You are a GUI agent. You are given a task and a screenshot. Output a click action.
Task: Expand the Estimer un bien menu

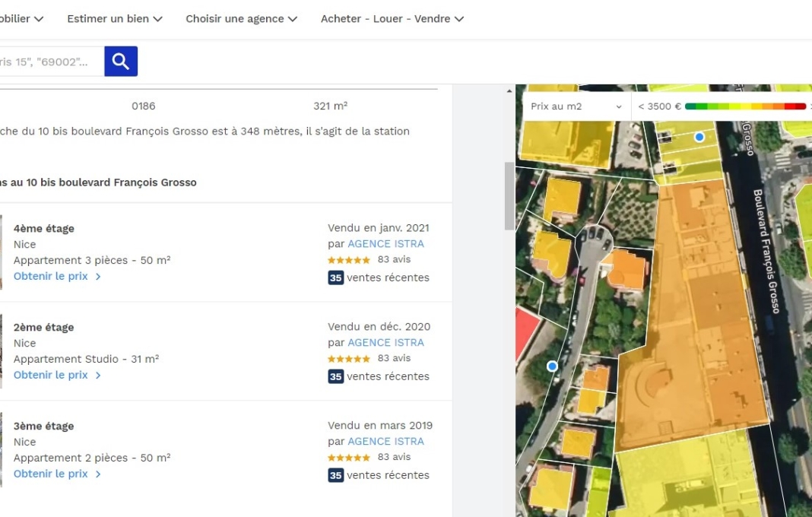click(x=114, y=18)
